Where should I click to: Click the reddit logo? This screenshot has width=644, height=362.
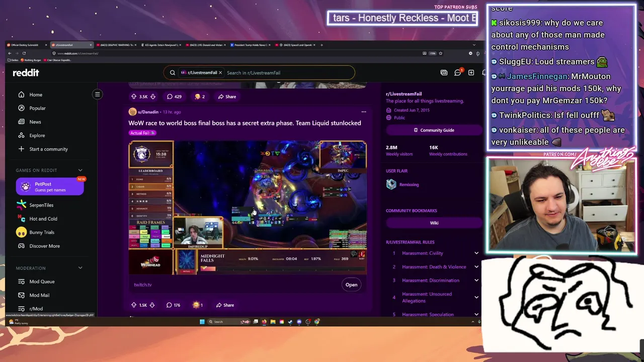26,72
